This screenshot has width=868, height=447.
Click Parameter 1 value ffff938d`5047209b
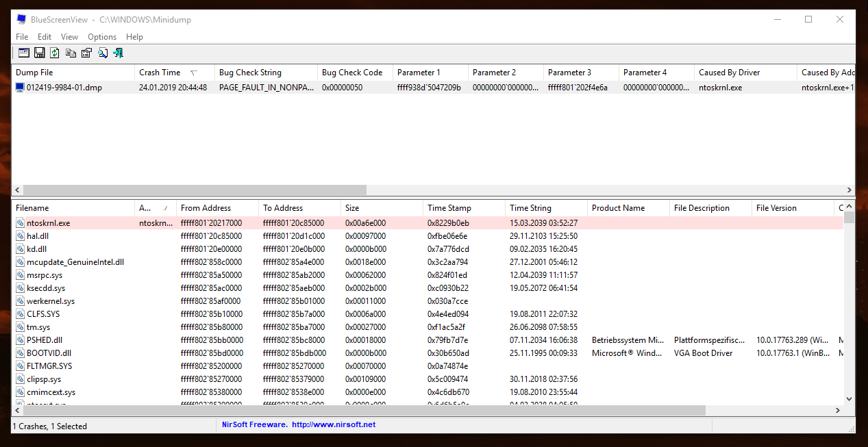(429, 88)
